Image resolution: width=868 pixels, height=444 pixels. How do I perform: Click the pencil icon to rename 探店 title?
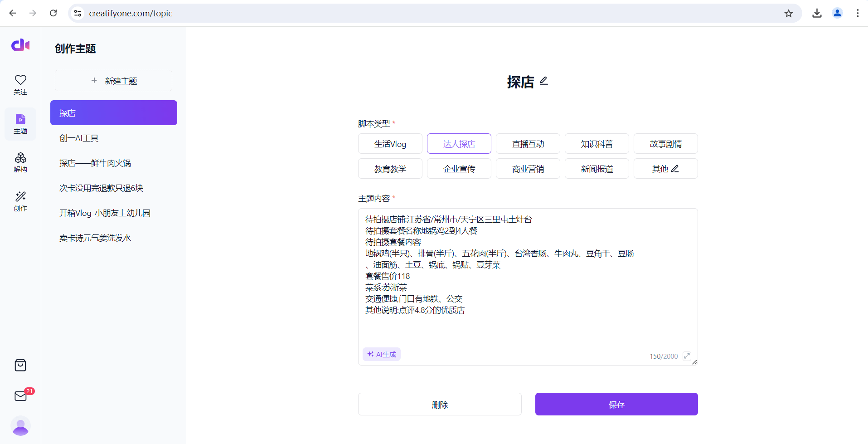tap(543, 81)
